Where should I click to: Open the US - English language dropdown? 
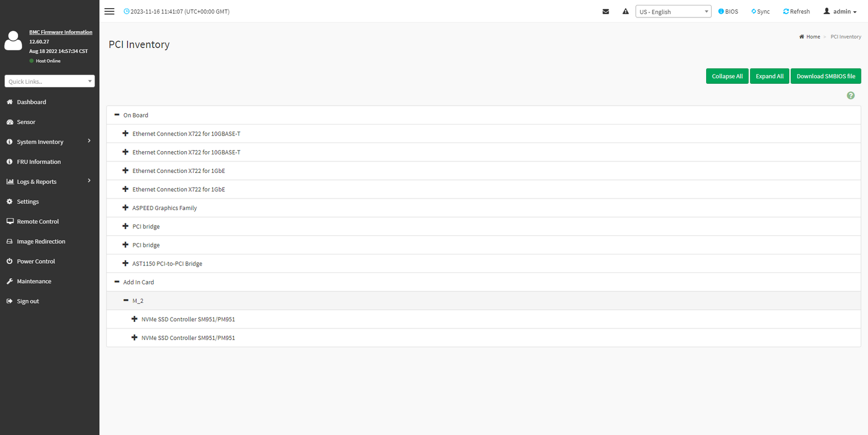673,11
